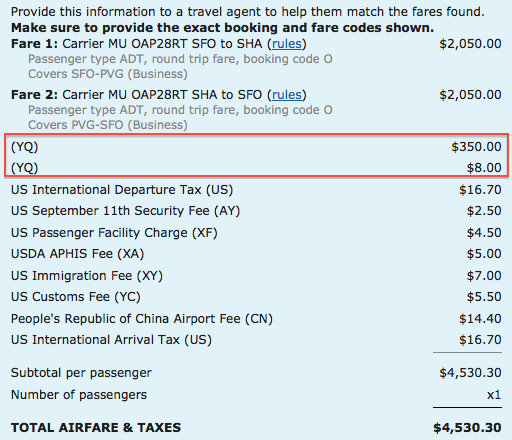Open the rules link for Fare 2
512x440 pixels.
coord(287,95)
